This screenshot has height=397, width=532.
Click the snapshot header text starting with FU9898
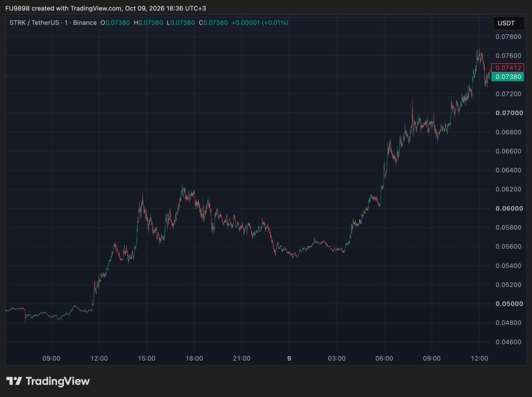coord(105,8)
